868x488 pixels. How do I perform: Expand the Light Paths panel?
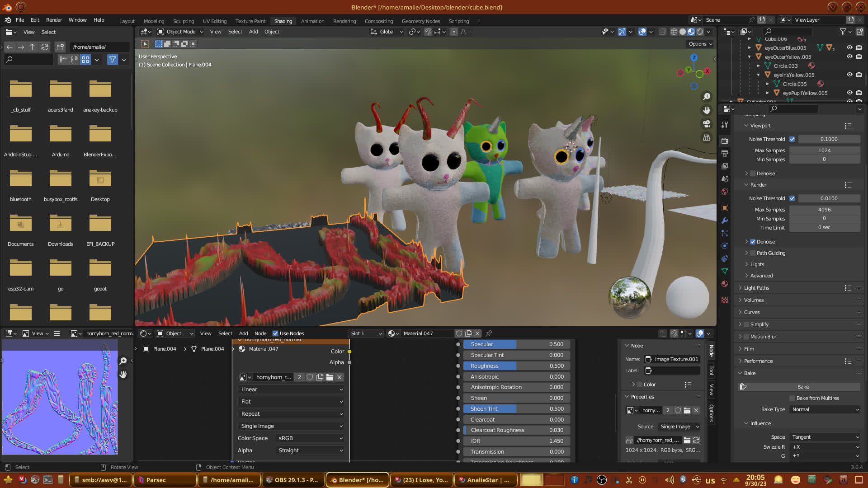pos(756,288)
